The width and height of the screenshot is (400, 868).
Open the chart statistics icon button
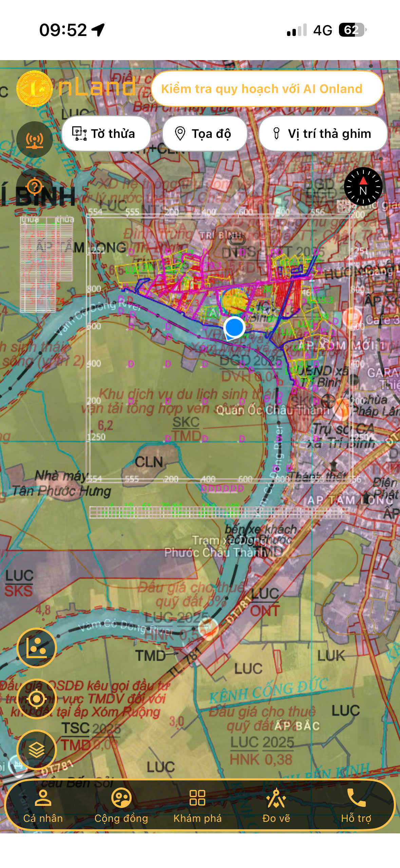pos(37,648)
